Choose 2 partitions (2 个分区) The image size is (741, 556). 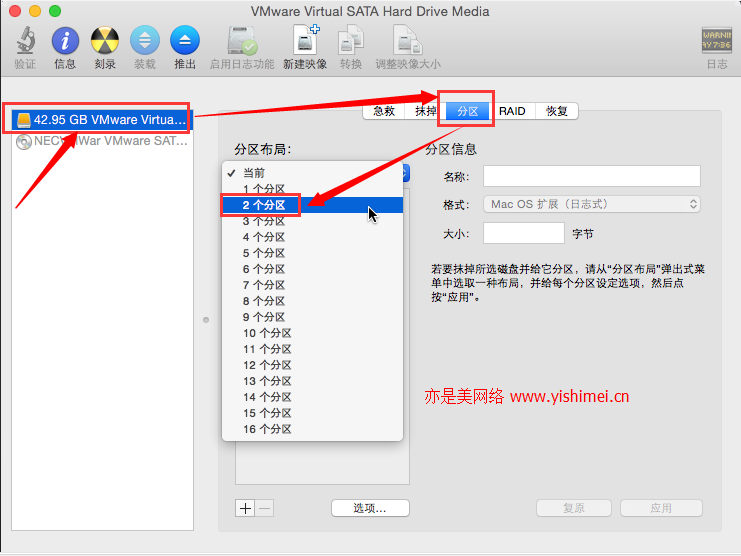click(x=312, y=205)
